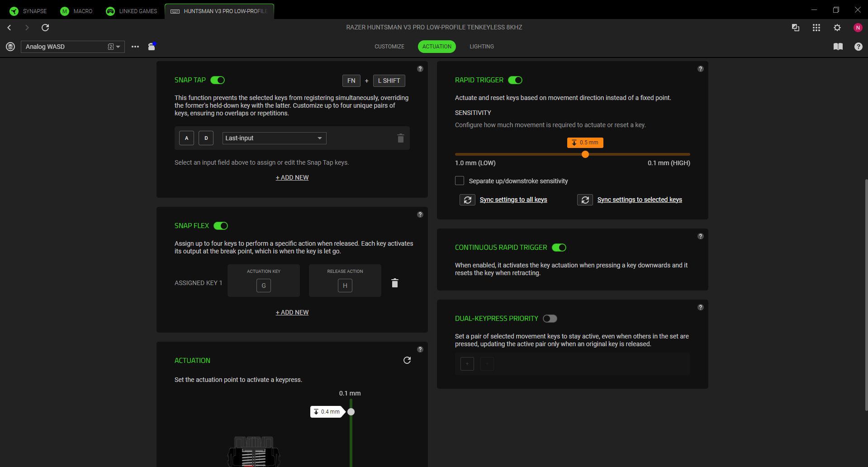Click the actuation point slider handle
868x467 pixels.
(x=351, y=412)
